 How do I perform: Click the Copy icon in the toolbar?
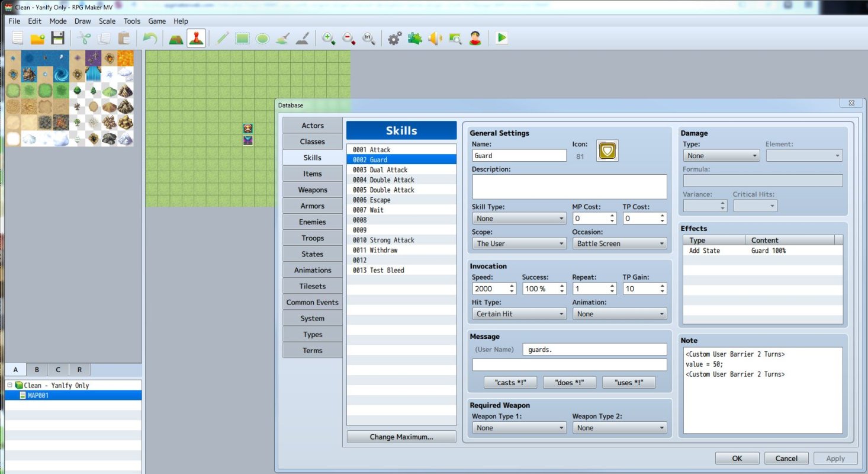pos(104,39)
